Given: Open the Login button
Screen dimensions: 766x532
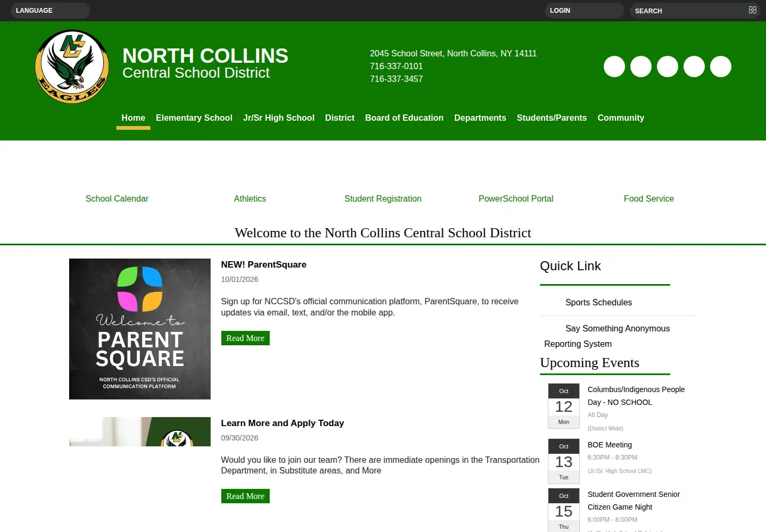Looking at the screenshot, I should coord(584,11).
